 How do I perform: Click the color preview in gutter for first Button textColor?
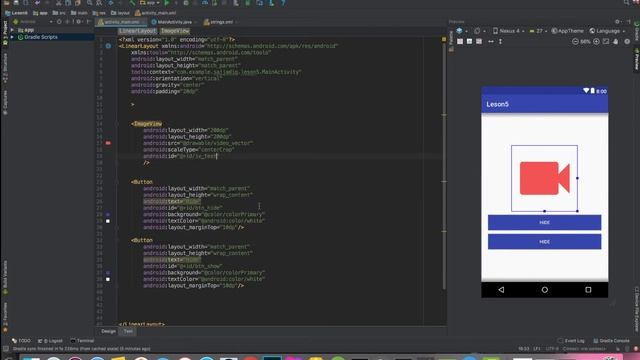click(x=108, y=221)
